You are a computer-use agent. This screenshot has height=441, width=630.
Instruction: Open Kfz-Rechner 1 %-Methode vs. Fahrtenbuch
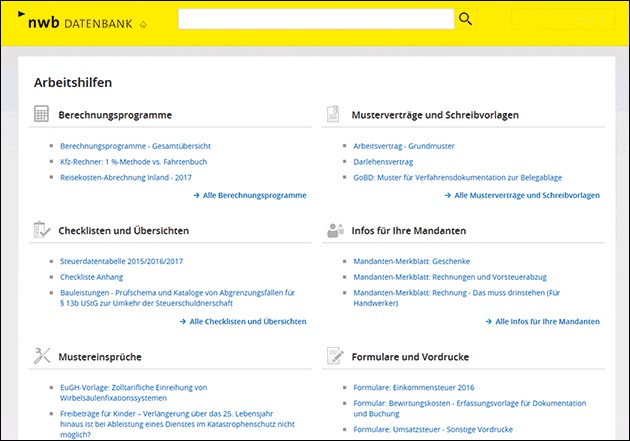click(134, 161)
